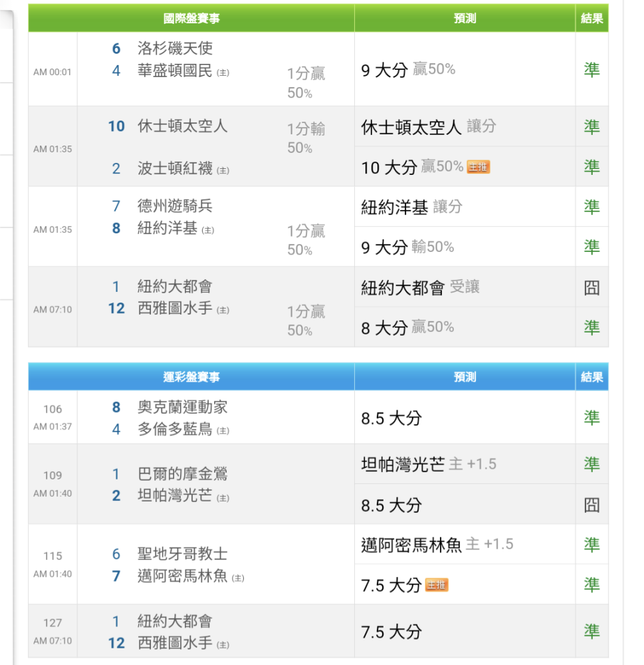Click 紐約大都會 受讓 prediction
The image size is (644, 665).
click(x=420, y=287)
